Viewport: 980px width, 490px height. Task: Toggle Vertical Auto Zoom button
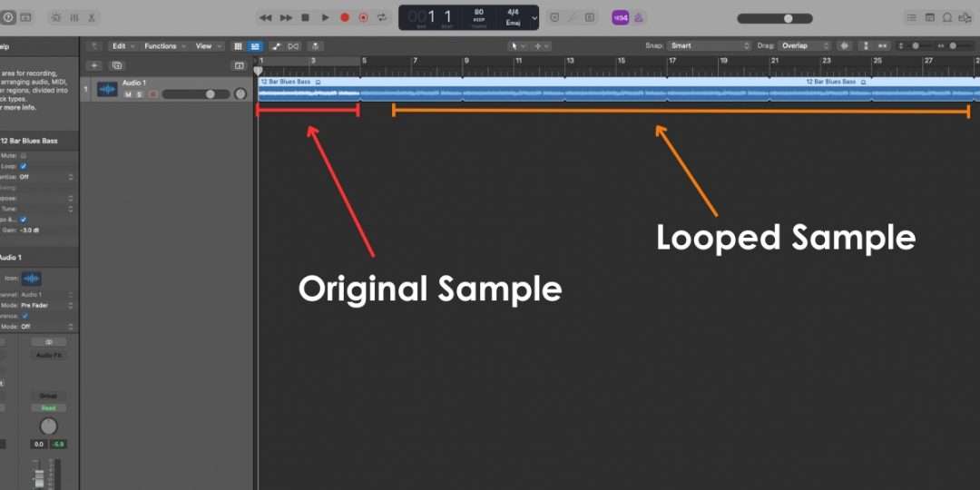pos(867,45)
